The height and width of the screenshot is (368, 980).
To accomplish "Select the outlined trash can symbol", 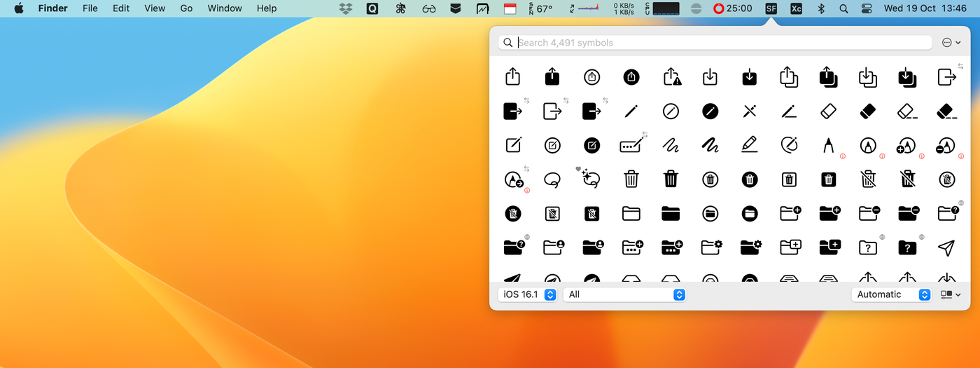I will click(x=631, y=179).
